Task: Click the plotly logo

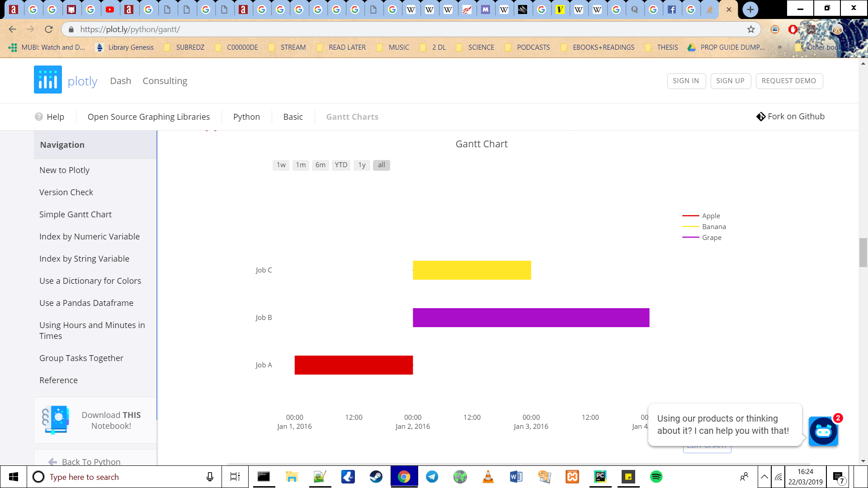Action: [x=47, y=80]
